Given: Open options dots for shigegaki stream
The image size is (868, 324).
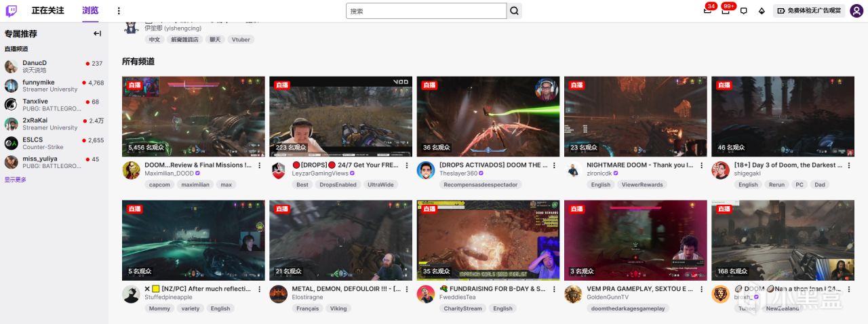Looking at the screenshot, I should pos(848,165).
